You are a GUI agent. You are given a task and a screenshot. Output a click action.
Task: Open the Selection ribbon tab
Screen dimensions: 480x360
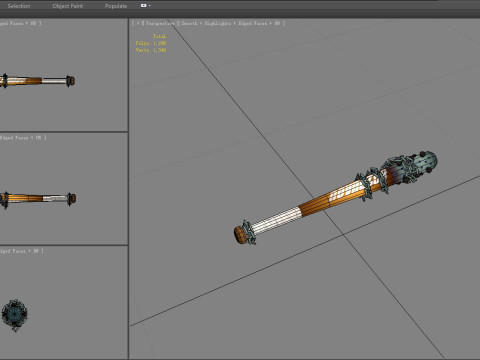(19, 6)
